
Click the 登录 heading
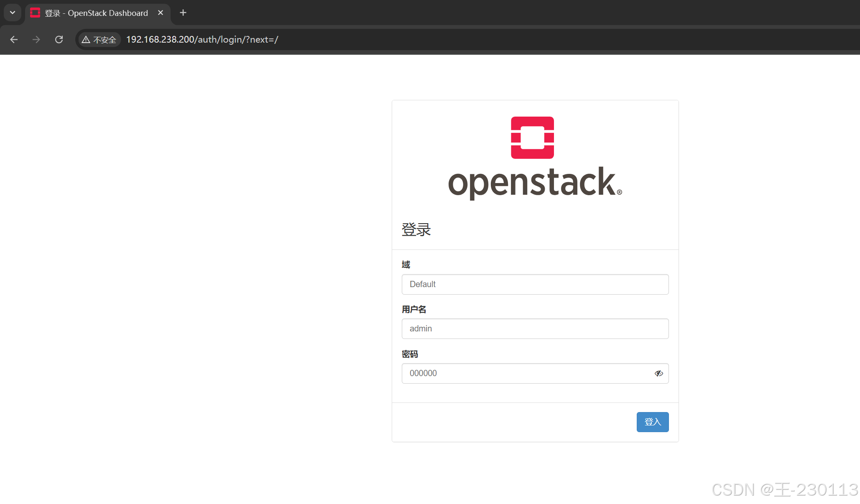click(x=416, y=229)
